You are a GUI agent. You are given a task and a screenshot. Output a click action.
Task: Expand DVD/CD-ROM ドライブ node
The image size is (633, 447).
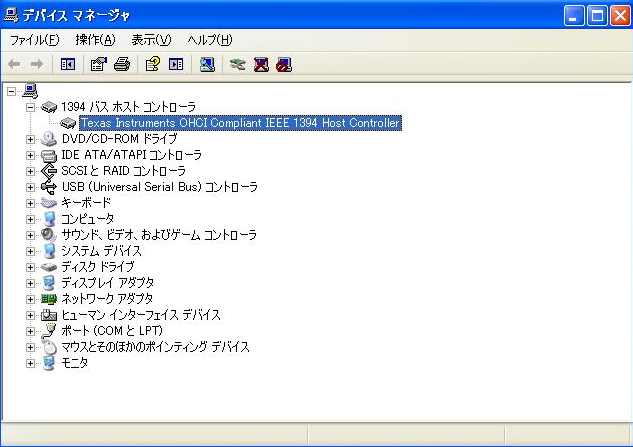[30, 139]
